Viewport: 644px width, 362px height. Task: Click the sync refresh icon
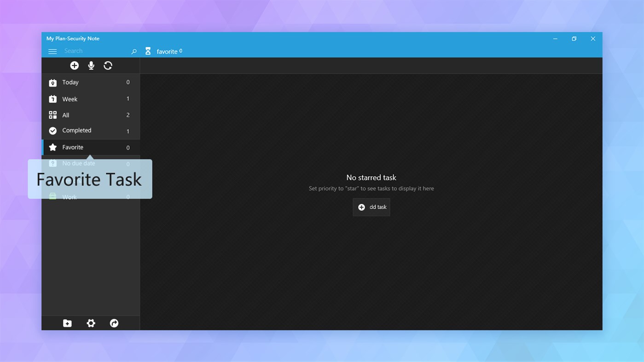[x=108, y=65]
